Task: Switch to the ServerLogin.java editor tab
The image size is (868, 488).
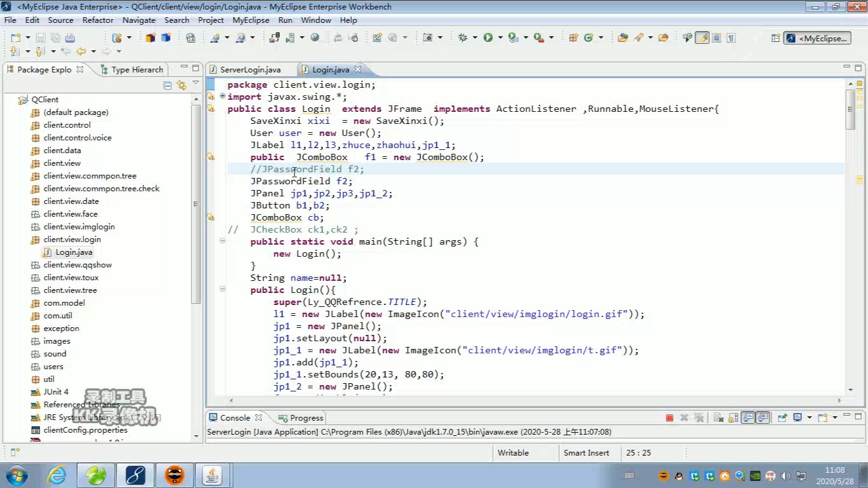Action: click(250, 69)
